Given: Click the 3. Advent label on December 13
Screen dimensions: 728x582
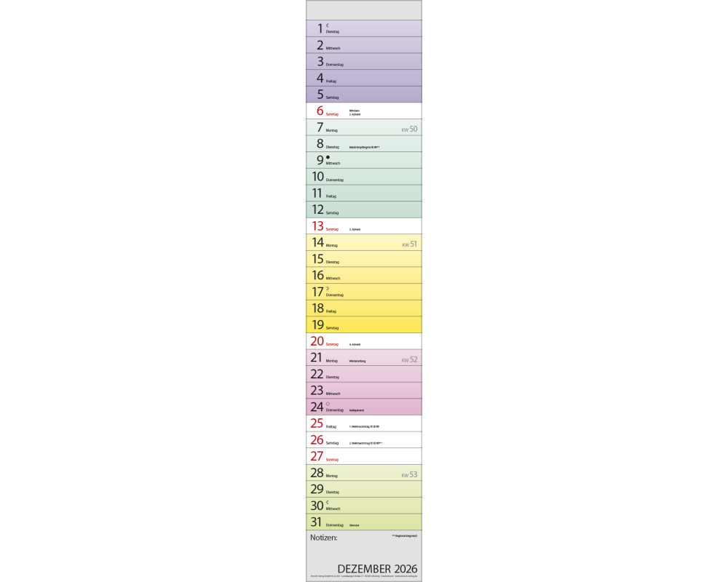Looking at the screenshot, I should click(x=355, y=229).
